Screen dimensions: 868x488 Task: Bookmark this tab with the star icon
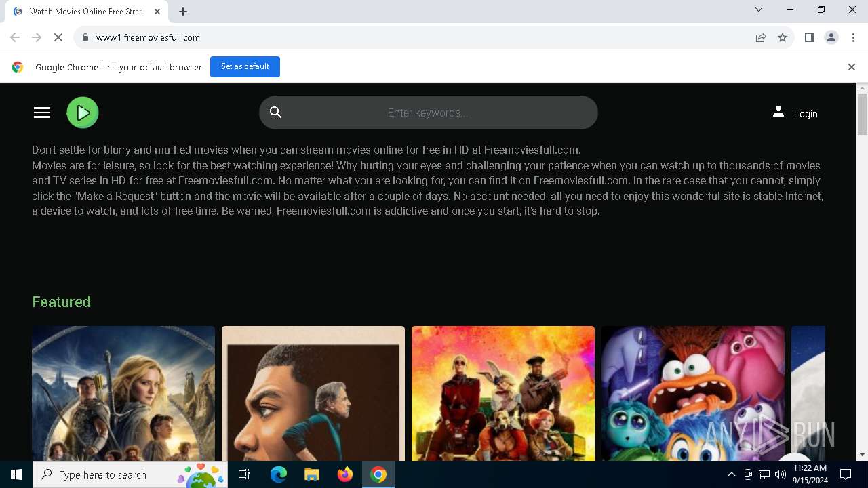(783, 37)
